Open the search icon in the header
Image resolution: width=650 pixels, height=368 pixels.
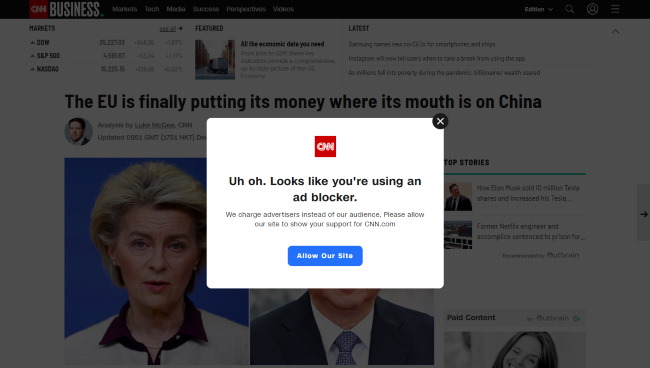click(x=570, y=9)
